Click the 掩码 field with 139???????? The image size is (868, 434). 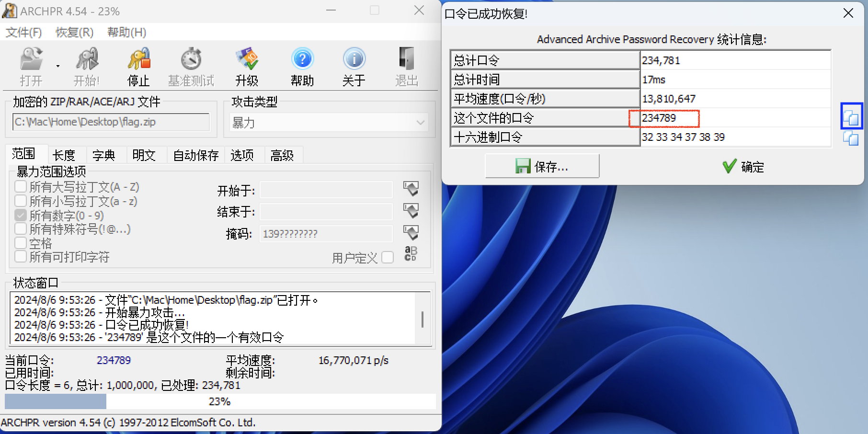326,234
